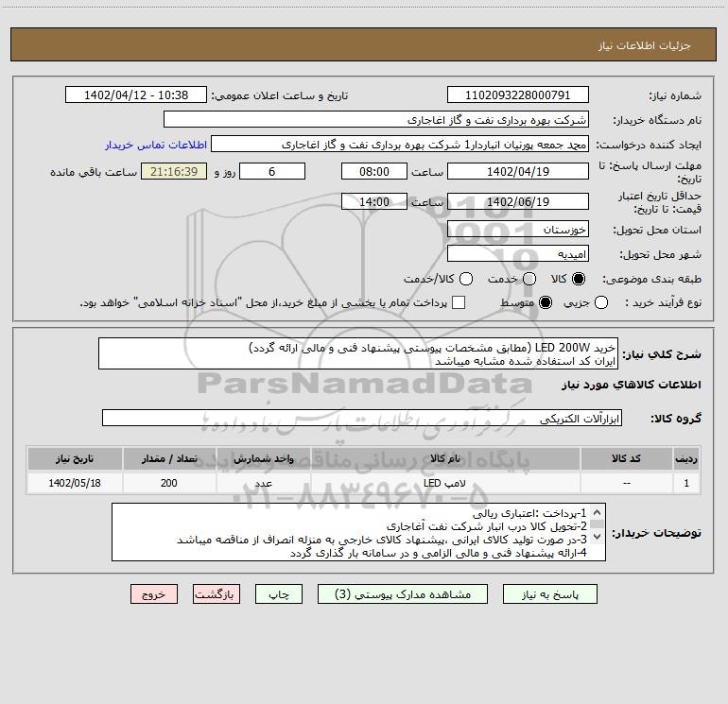Open مشاهده مدارک پیوستی (3) button
This screenshot has width=728, height=704.
403,594
